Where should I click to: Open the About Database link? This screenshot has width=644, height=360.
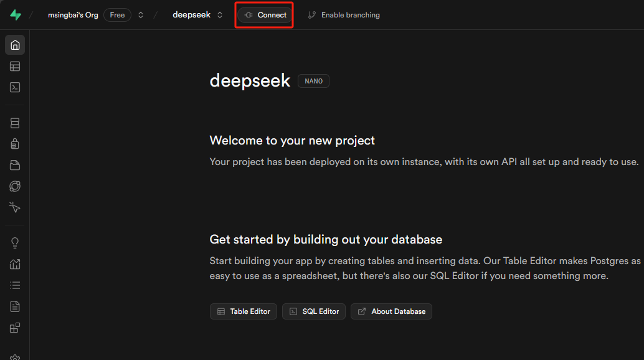tap(391, 311)
